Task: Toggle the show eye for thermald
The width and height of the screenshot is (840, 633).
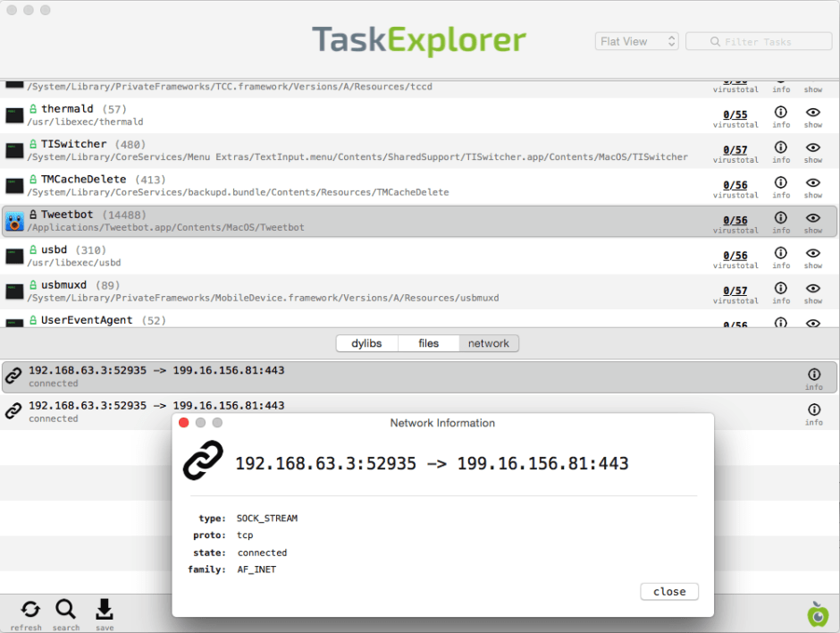Action: coord(813,111)
